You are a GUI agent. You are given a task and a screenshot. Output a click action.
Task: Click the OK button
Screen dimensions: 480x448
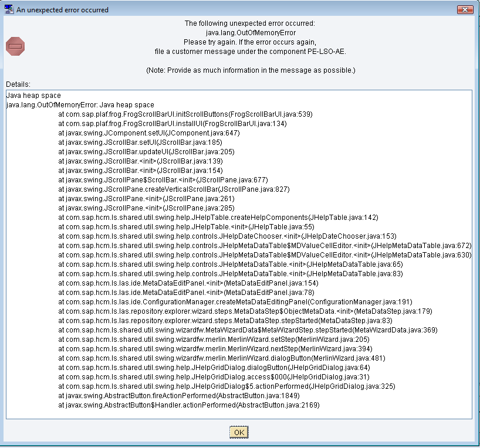[x=239, y=432]
